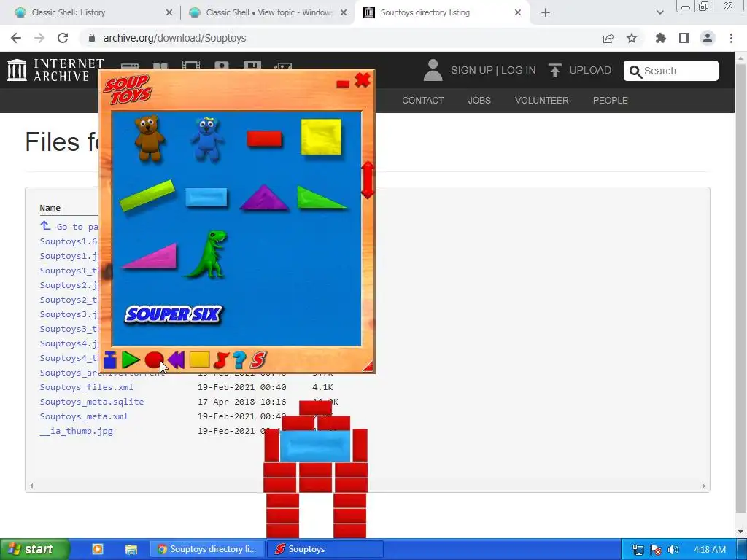The width and height of the screenshot is (747, 560).
Task: Click the media player taskbar icon
Action: coord(97,549)
